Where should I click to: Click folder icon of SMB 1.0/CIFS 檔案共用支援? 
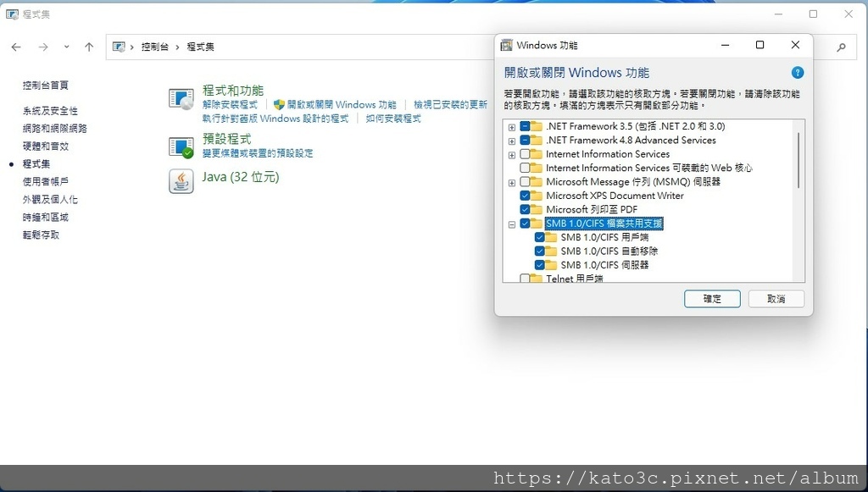(536, 224)
